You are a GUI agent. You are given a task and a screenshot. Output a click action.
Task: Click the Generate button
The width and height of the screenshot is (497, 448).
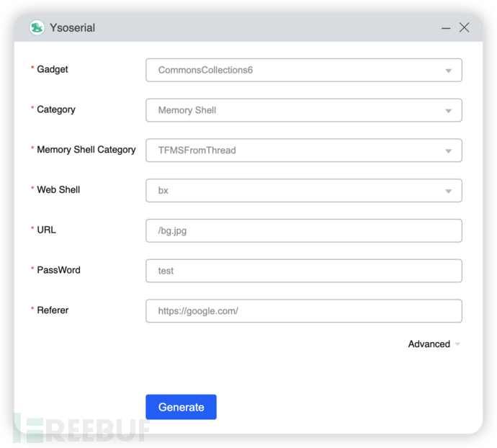[181, 407]
